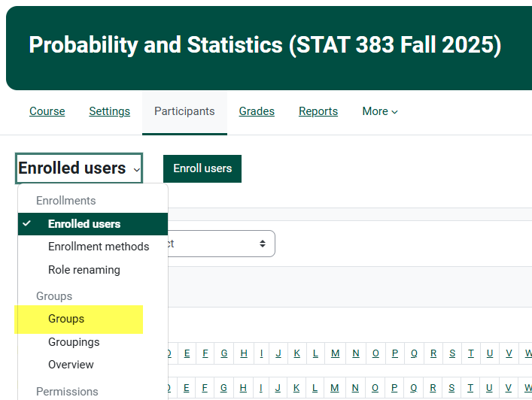Collapse the Enrolled users dropdown

click(78, 168)
